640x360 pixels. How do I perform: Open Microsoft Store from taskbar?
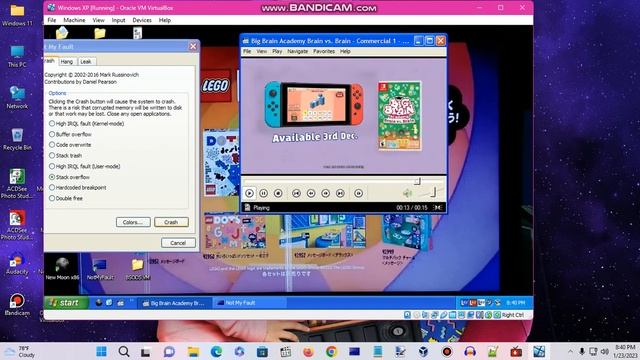(262, 351)
